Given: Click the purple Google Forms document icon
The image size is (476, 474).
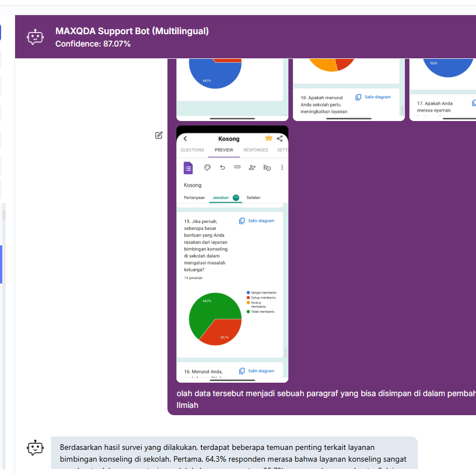Looking at the screenshot, I should (x=188, y=168).
